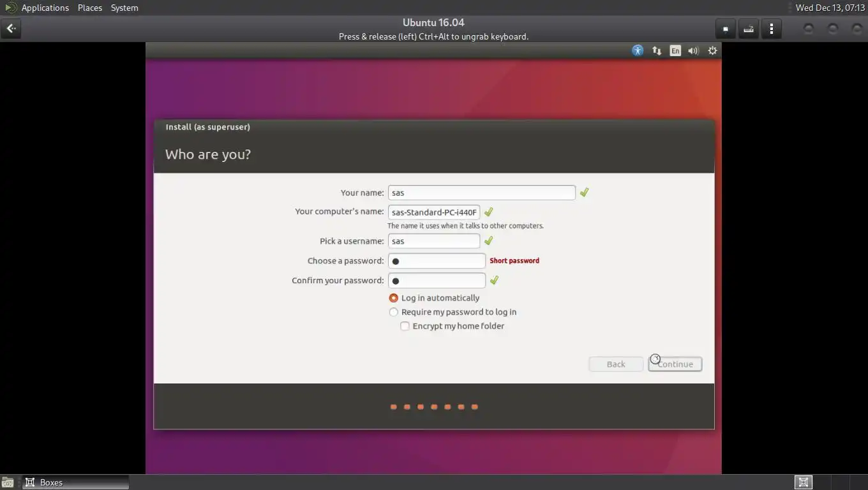Screen dimensions: 868x490
Task: Click the workspace switcher icon in the bottom right
Action: 804,482
